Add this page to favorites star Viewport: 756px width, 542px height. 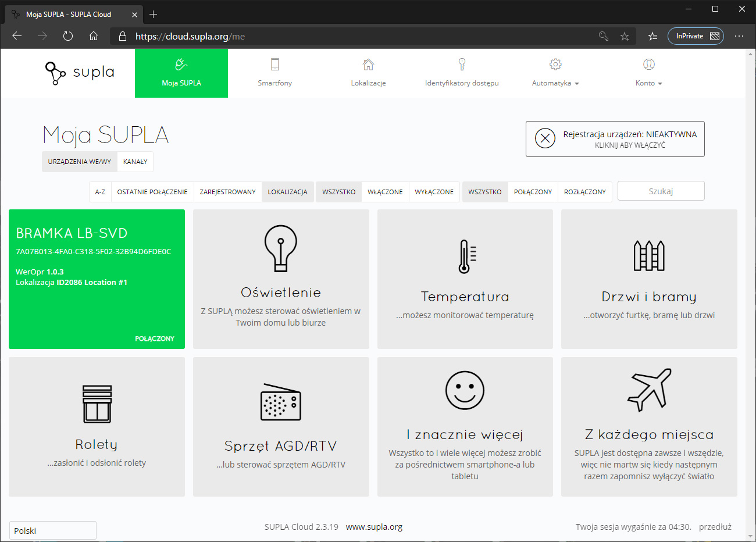(625, 36)
